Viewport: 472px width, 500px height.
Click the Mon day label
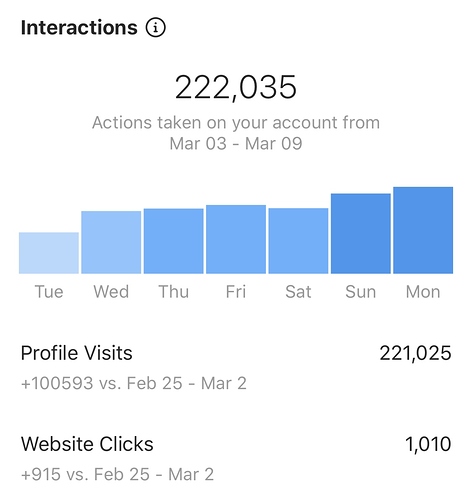423,292
